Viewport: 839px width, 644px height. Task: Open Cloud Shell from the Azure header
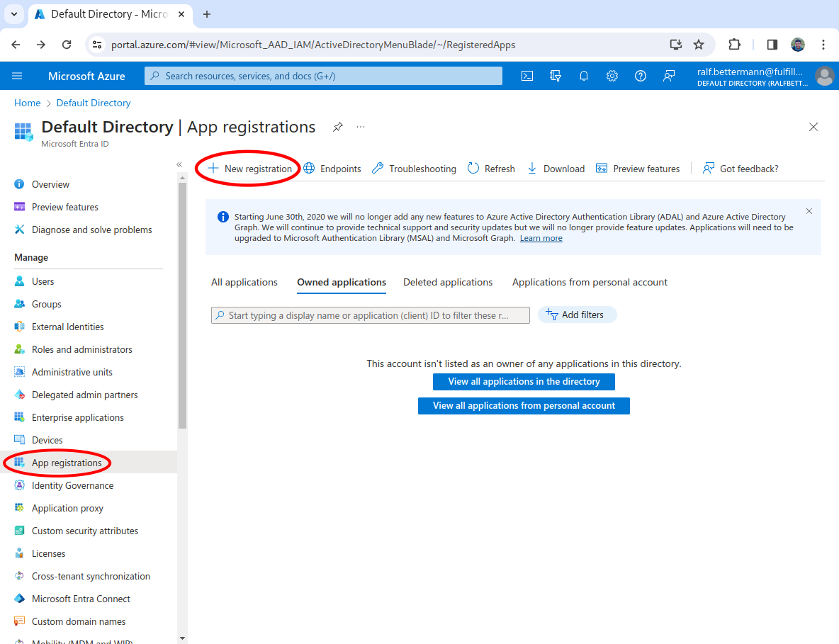tap(527, 76)
